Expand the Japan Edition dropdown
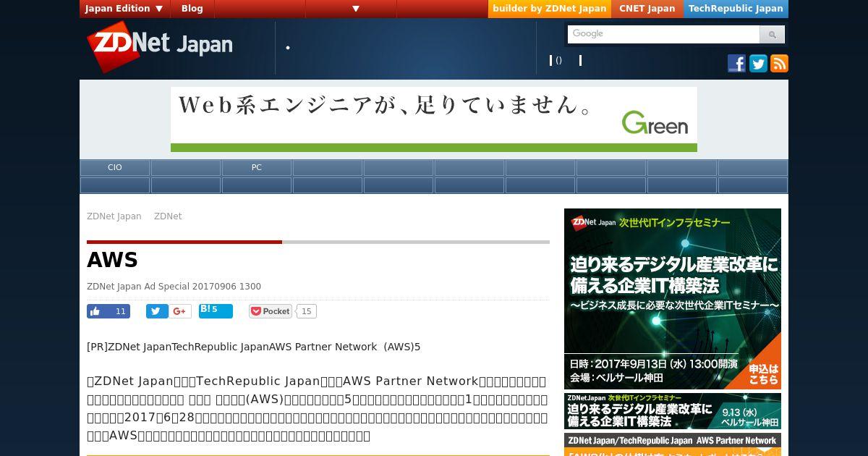This screenshot has height=456, width=868. (124, 9)
